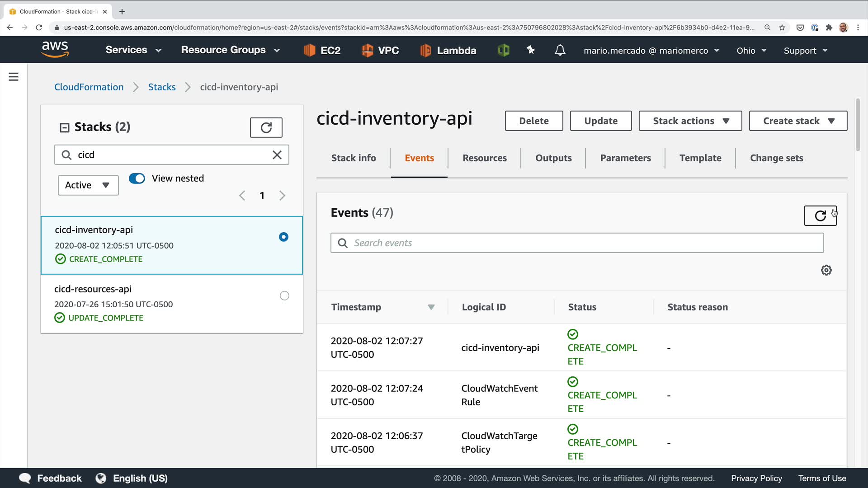Click the pin shortcuts icon

[531, 50]
